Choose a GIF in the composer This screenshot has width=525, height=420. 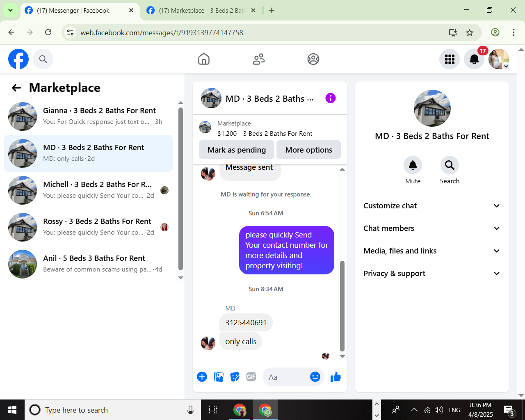click(x=251, y=377)
